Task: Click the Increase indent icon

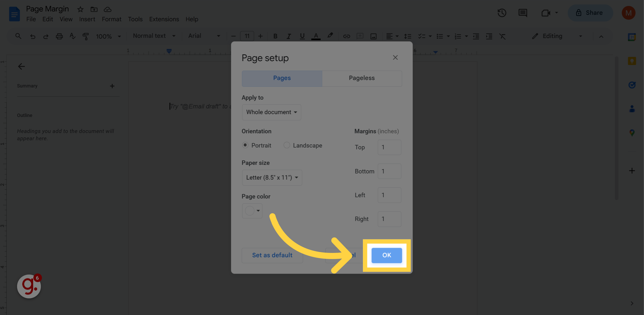Action: 489,36
